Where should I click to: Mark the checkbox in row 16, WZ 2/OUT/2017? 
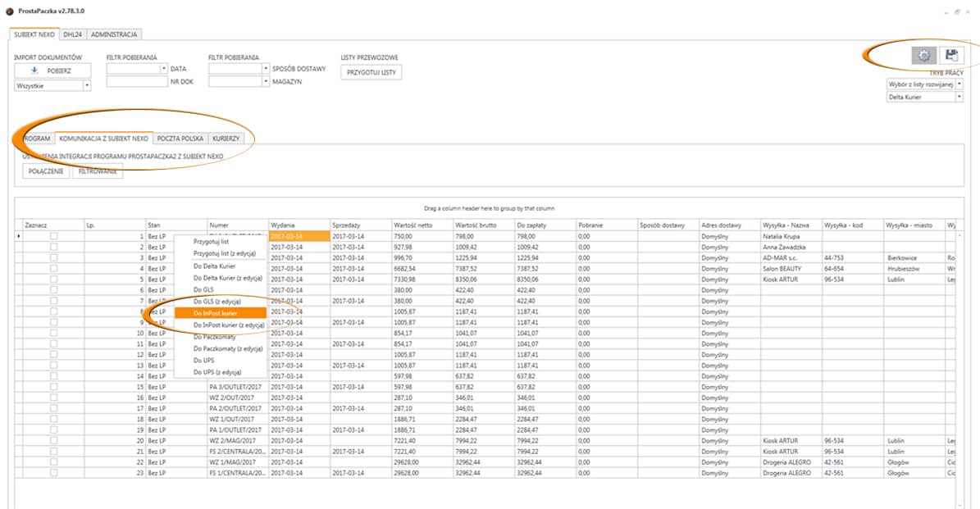(54, 398)
